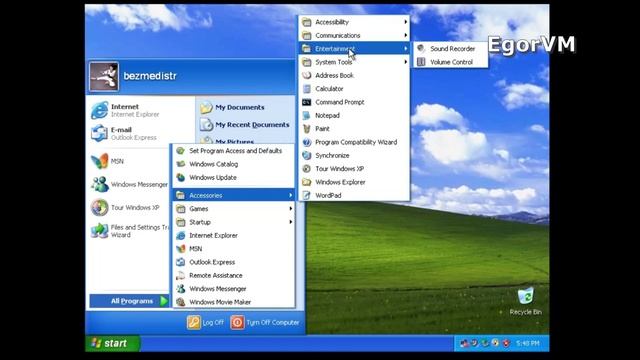Click the "Calculator" label

(x=329, y=89)
